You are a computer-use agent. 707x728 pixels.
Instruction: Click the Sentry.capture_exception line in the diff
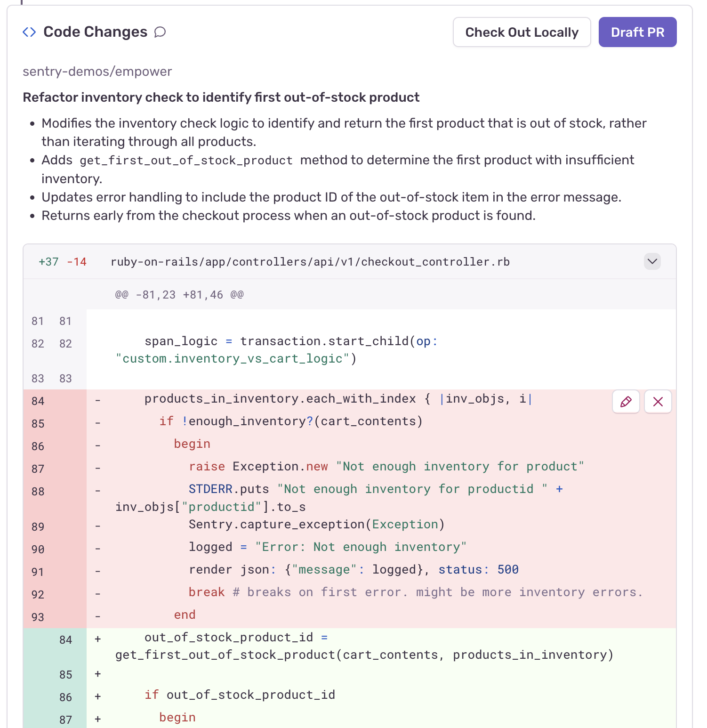[316, 524]
